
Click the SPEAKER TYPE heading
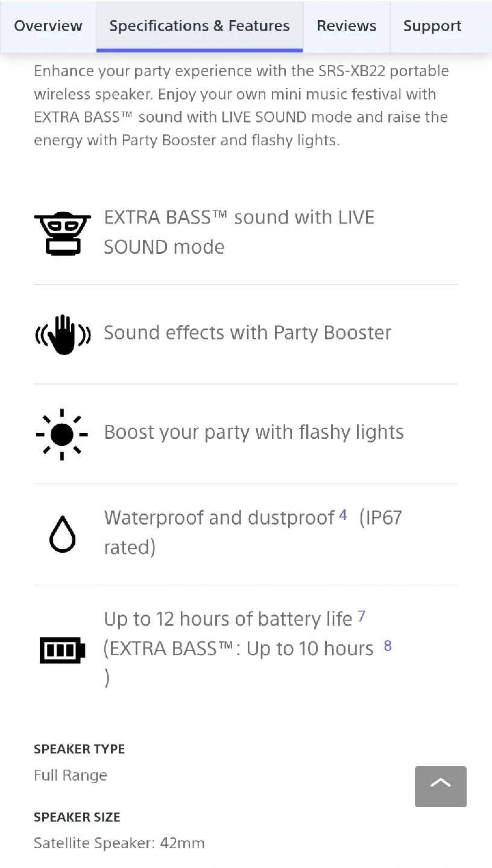[80, 749]
